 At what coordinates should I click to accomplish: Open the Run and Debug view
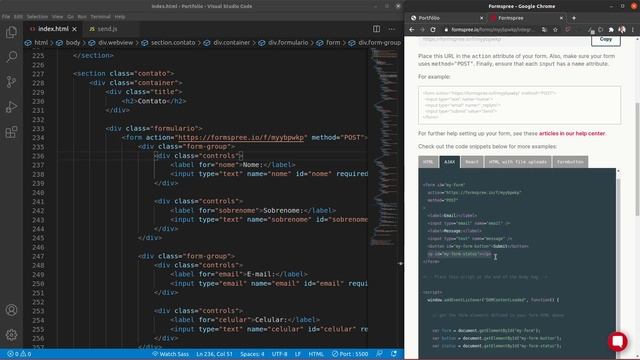coord(11,107)
